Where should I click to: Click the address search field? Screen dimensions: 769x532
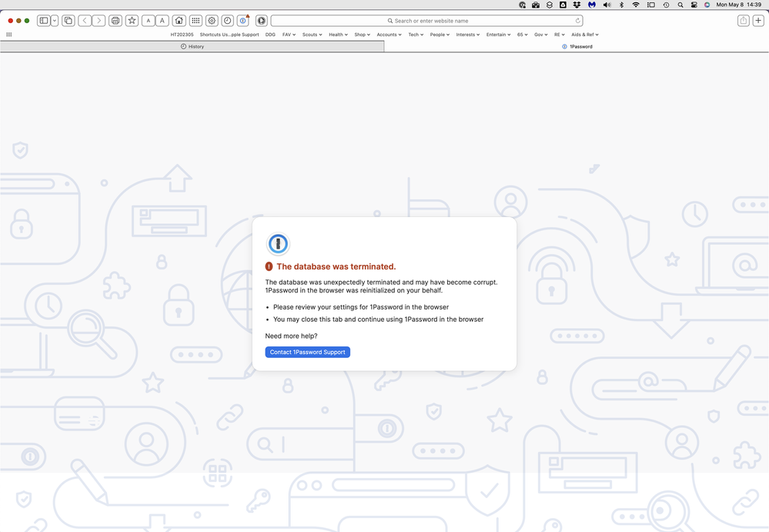tap(426, 21)
